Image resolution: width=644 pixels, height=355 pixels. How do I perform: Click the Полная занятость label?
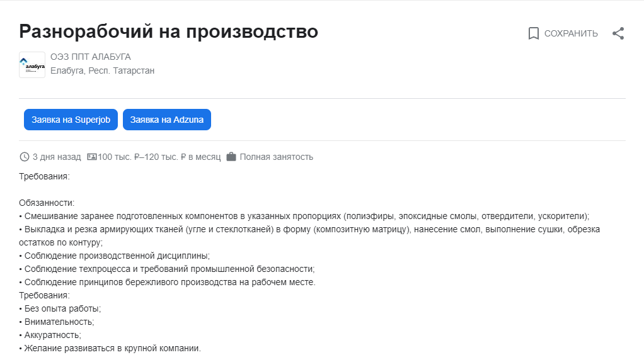[x=277, y=157]
